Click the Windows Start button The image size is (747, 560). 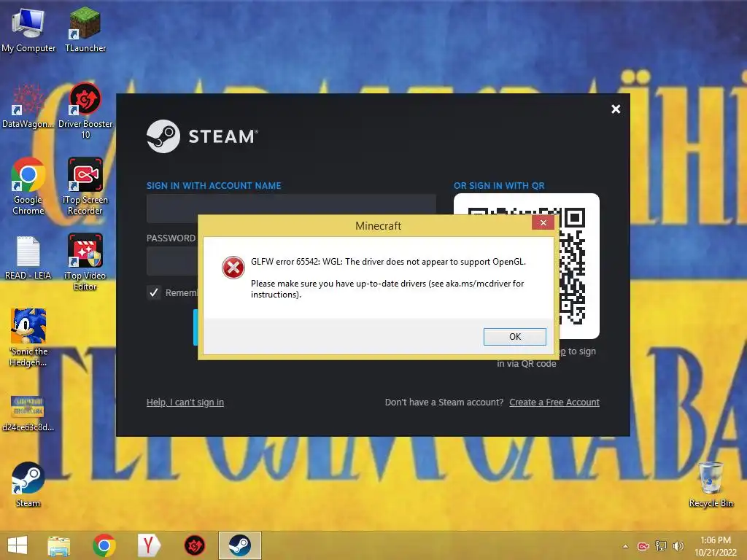tap(18, 545)
